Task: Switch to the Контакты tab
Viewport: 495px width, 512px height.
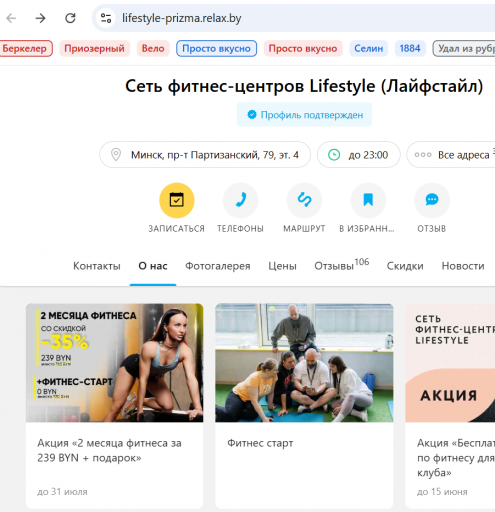Action: click(97, 266)
